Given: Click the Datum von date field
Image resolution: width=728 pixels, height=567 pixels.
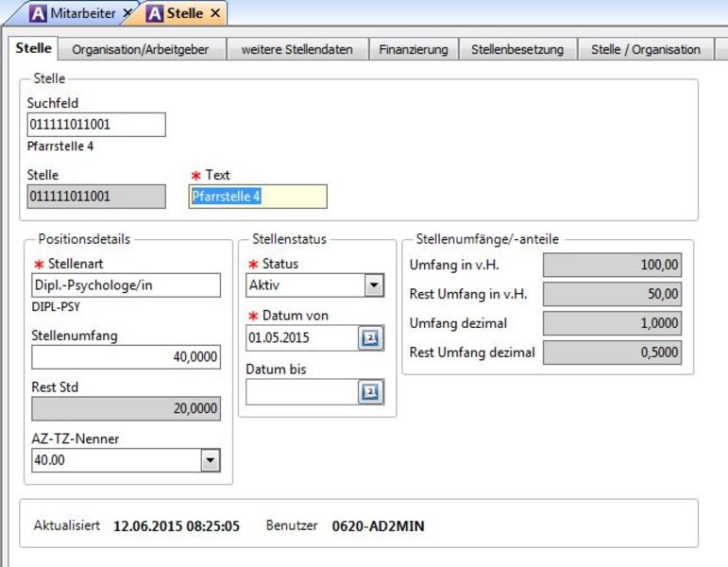Looking at the screenshot, I should [302, 338].
